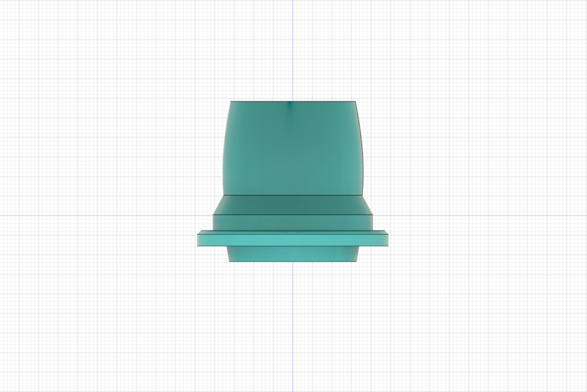
Task: Click the blue vertical axis below the model
Action: (293, 327)
